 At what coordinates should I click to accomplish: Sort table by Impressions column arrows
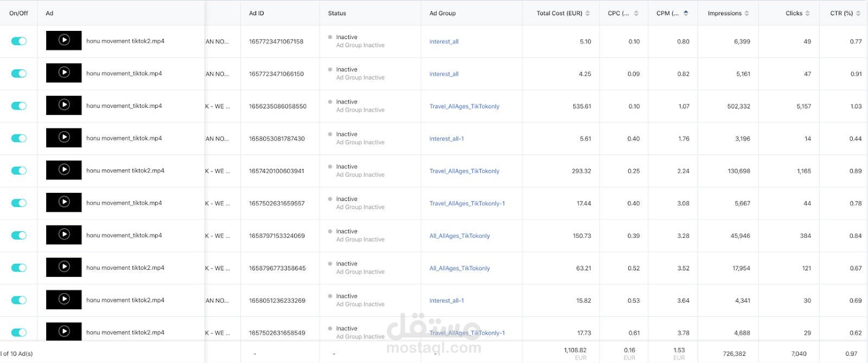(747, 13)
